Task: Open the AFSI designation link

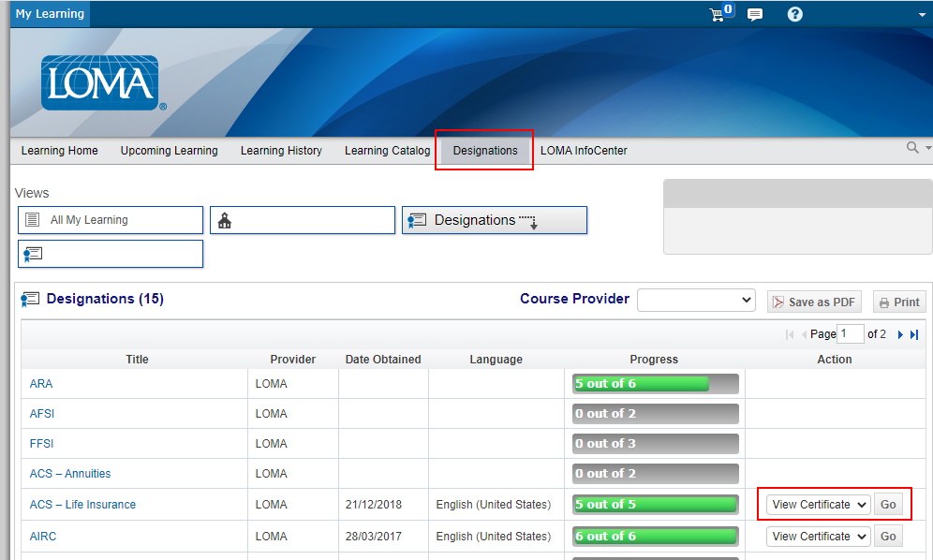Action: tap(41, 414)
